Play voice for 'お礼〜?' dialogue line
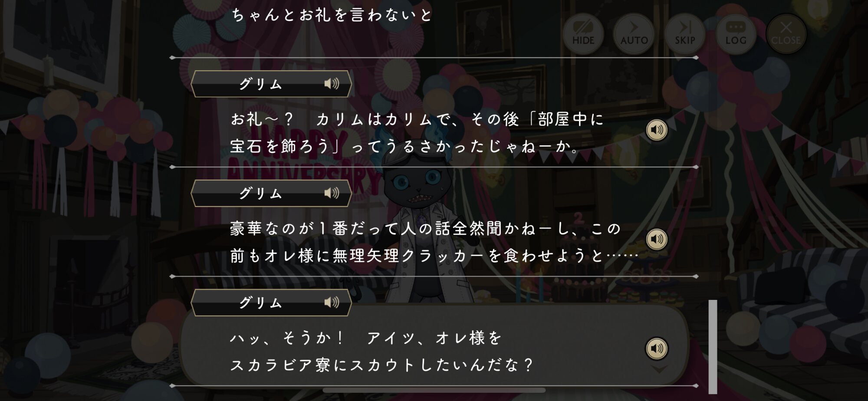This screenshot has width=868, height=401. click(657, 130)
